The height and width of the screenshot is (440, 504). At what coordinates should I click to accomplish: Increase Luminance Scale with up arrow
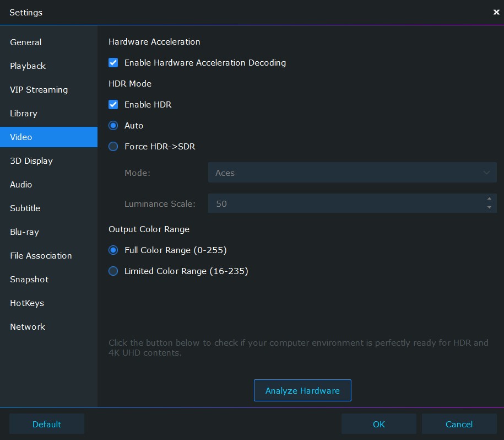pyautogui.click(x=489, y=198)
